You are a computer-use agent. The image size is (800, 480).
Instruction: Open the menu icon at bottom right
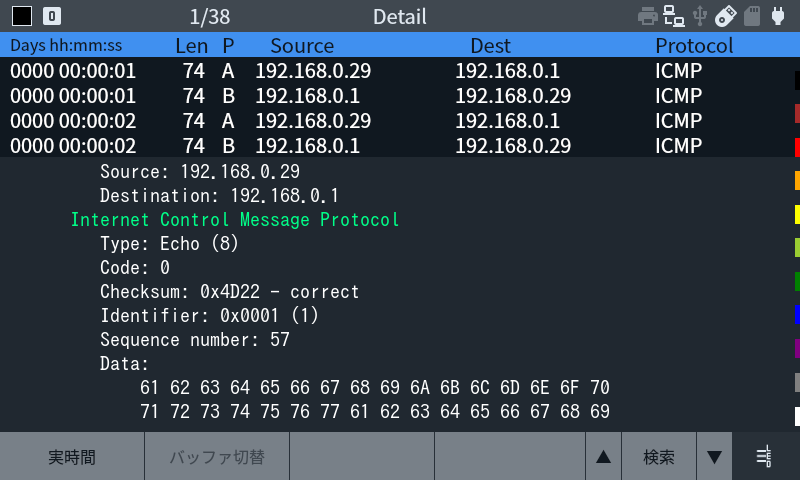pyautogui.click(x=764, y=456)
